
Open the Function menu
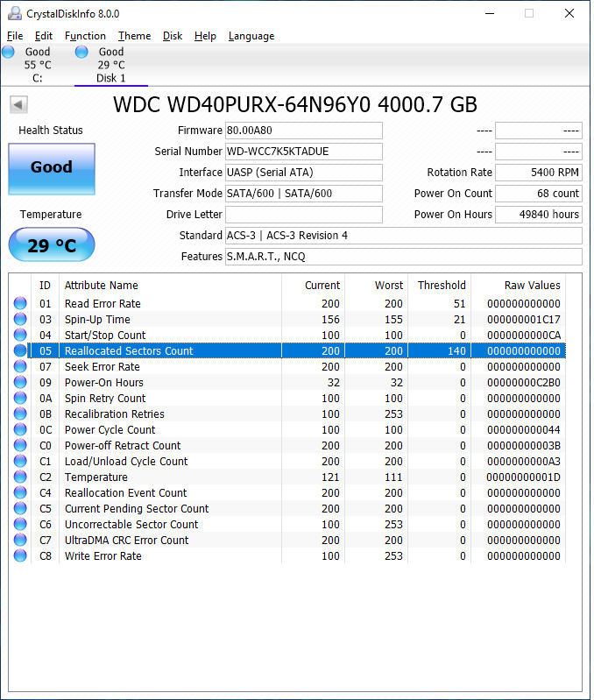(85, 36)
